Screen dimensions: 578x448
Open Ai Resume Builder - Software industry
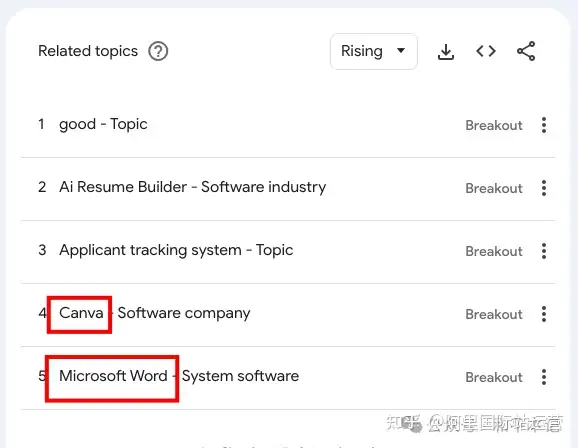[192, 187]
